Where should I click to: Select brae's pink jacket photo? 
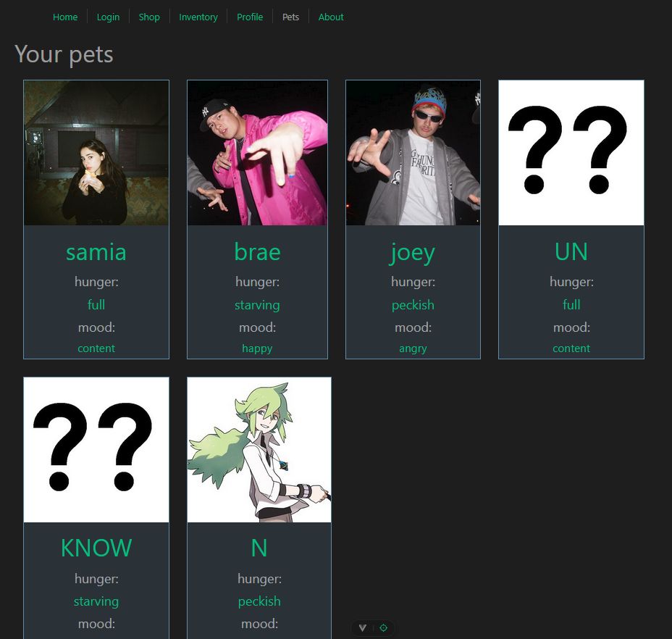[258, 153]
